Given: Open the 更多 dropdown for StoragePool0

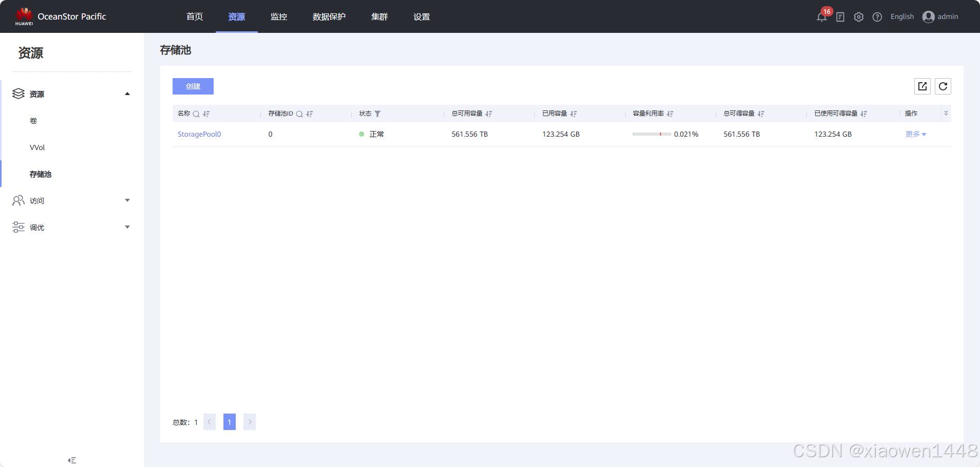Looking at the screenshot, I should pyautogui.click(x=915, y=134).
